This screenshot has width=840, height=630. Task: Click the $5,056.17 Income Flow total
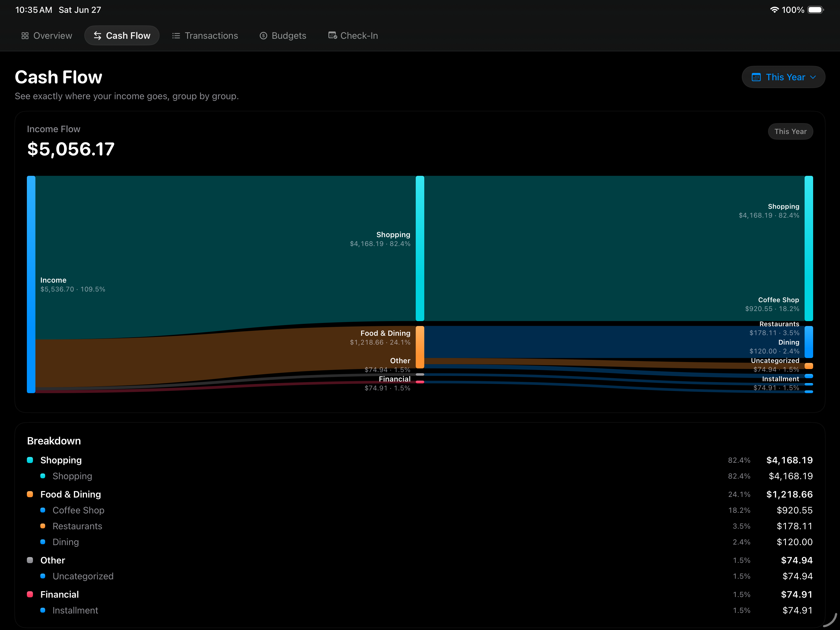[x=71, y=149]
